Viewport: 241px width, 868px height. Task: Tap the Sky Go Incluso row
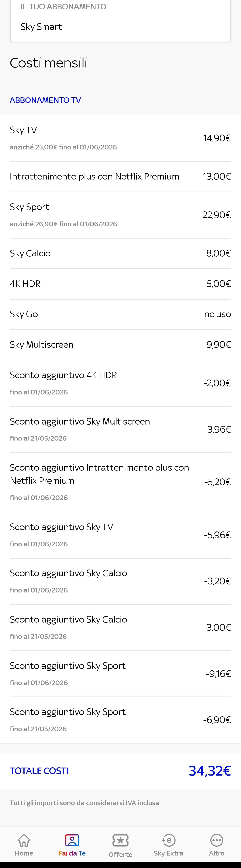120,314
